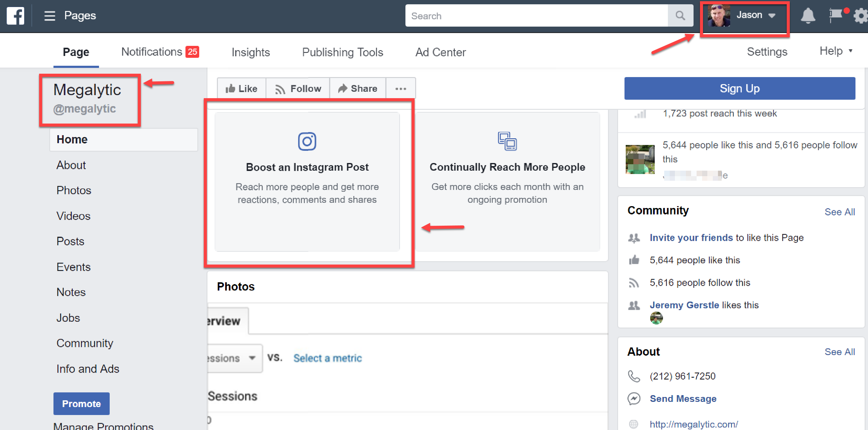868x430 pixels.
Task: Click the Photos section heading
Action: [x=236, y=286]
